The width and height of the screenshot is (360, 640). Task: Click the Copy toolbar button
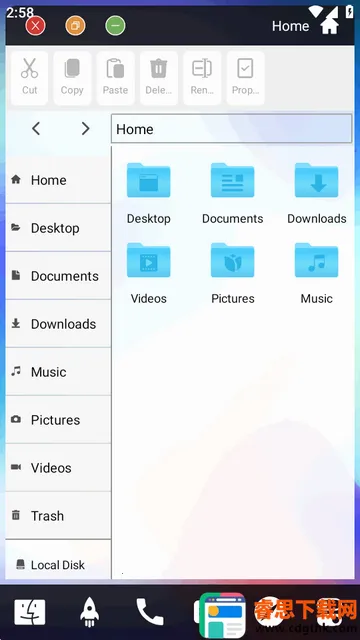(x=72, y=78)
